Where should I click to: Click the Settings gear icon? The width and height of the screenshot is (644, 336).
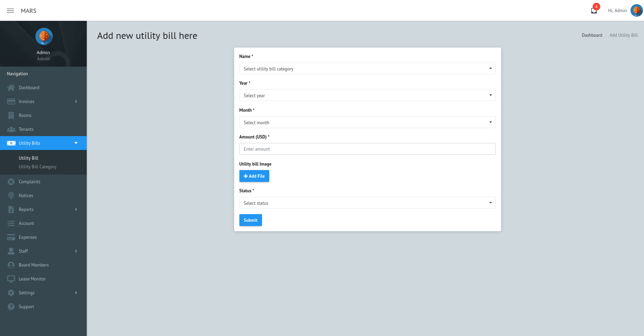(11, 293)
